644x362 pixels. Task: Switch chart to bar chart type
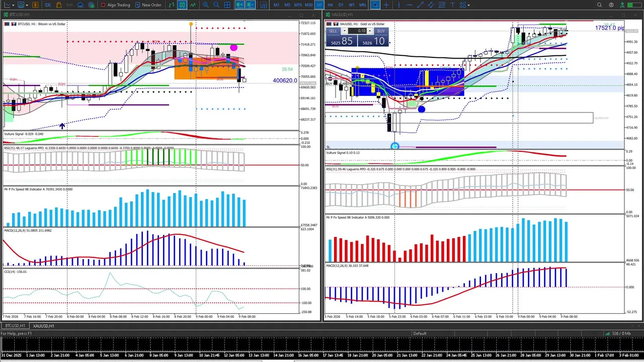click(x=172, y=5)
